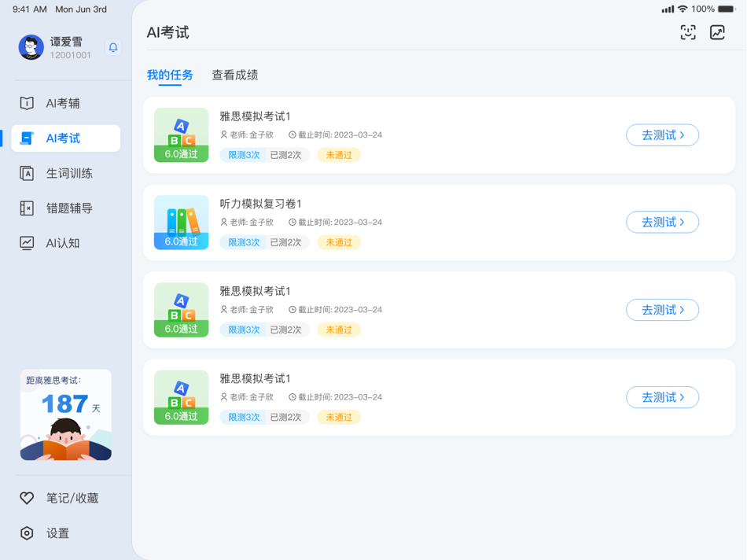The image size is (747, 560).
Task: Click the AI考辅 book icon
Action: (27, 103)
